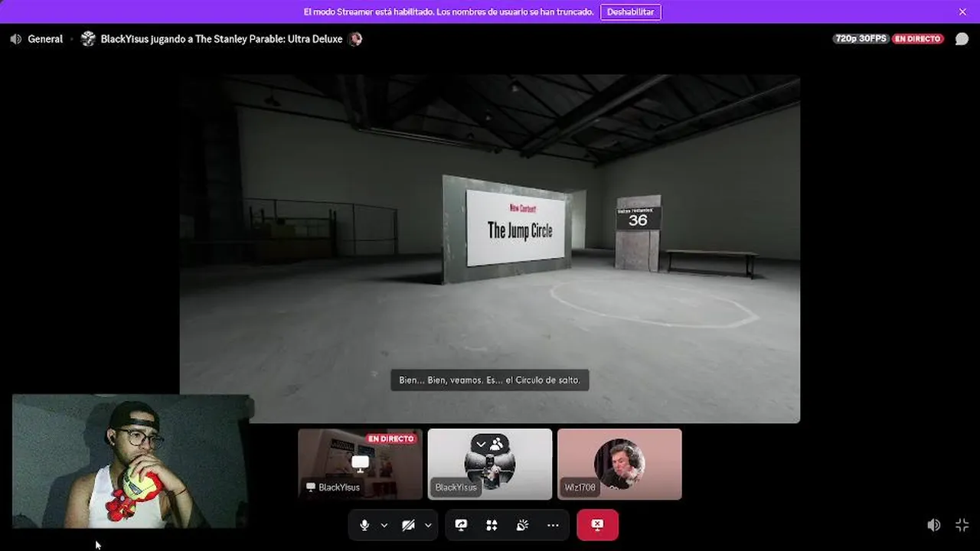Open microphone input options arrow
The height and width of the screenshot is (551, 980).
[x=384, y=525]
